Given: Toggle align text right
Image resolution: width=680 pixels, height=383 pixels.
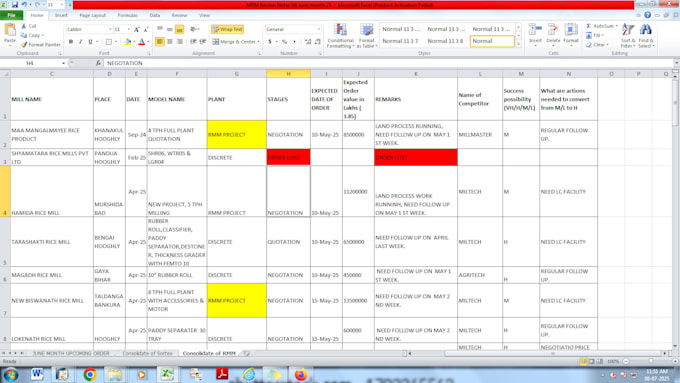Looking at the screenshot, I should pyautogui.click(x=179, y=42).
